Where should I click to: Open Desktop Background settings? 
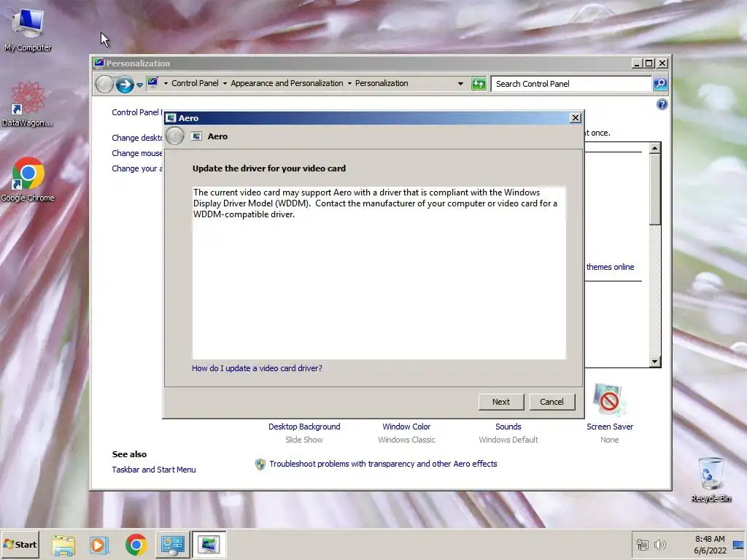click(304, 427)
